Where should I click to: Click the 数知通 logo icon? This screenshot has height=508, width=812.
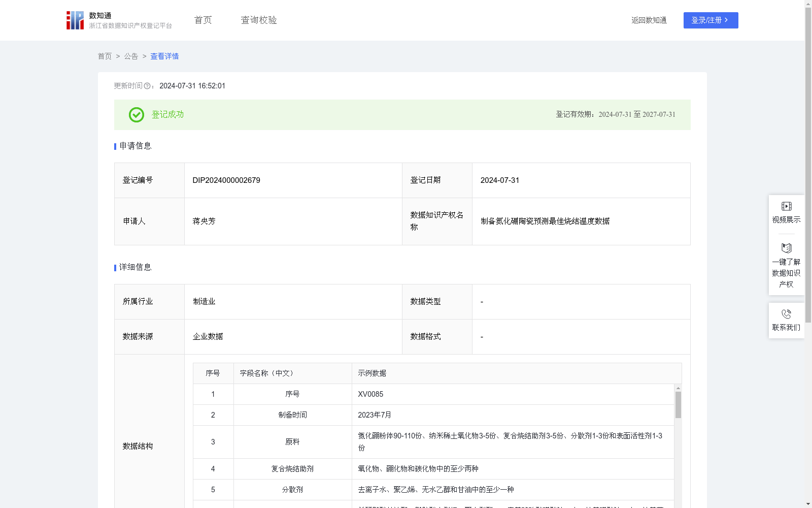click(75, 20)
